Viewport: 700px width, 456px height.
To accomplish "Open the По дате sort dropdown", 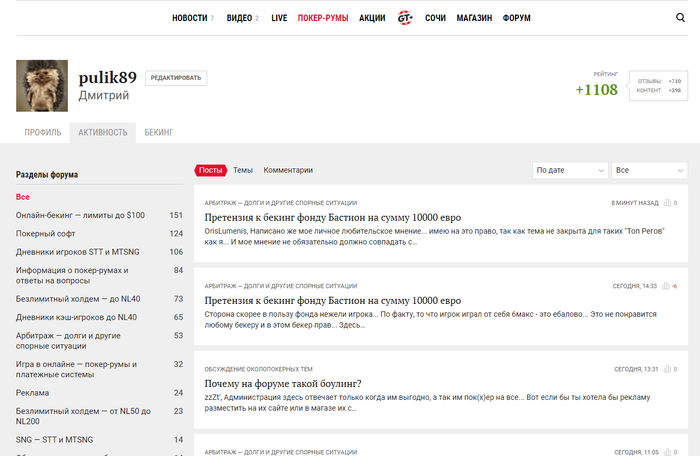I will pyautogui.click(x=570, y=170).
